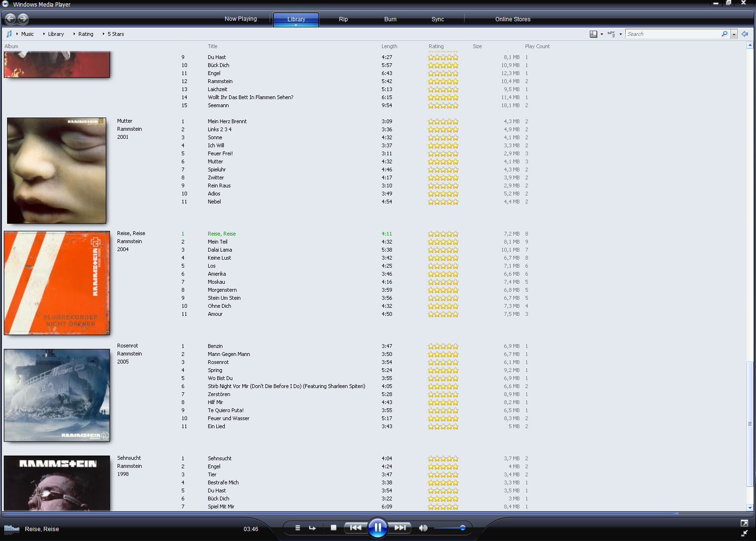Open the layout options icon
Viewport: 756px width, 541px height.
594,34
